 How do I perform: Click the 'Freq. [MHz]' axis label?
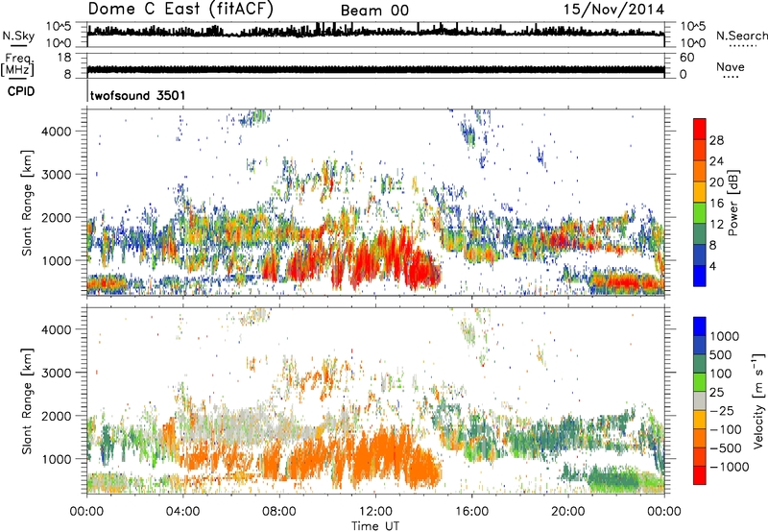click(18, 65)
